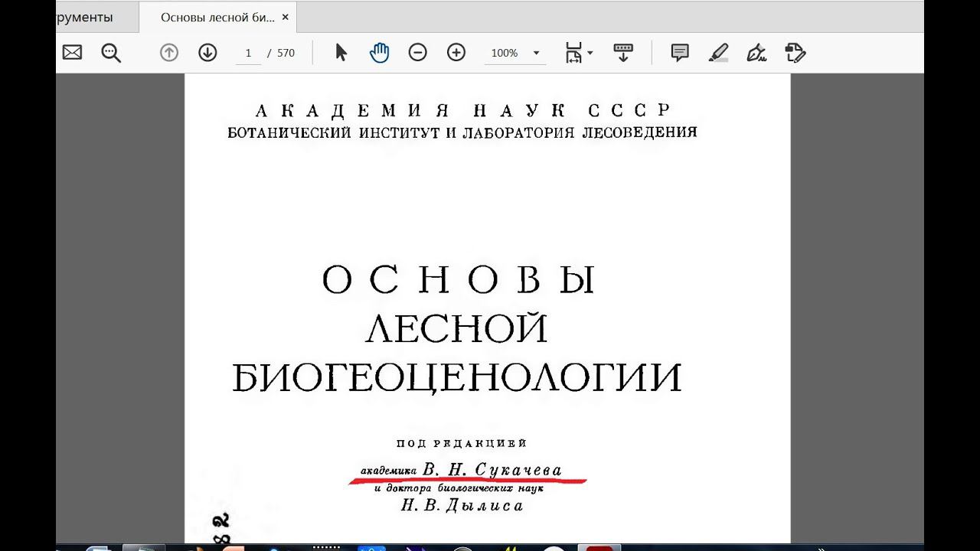Viewport: 980px width, 551px height.
Task: Click the total page count 570
Action: click(286, 53)
